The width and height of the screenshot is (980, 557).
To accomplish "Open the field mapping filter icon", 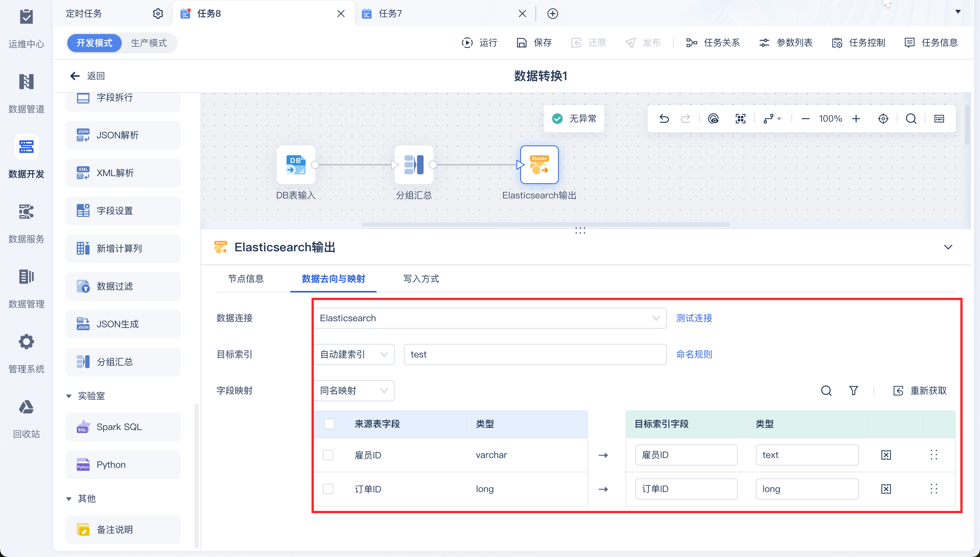I will pos(853,391).
